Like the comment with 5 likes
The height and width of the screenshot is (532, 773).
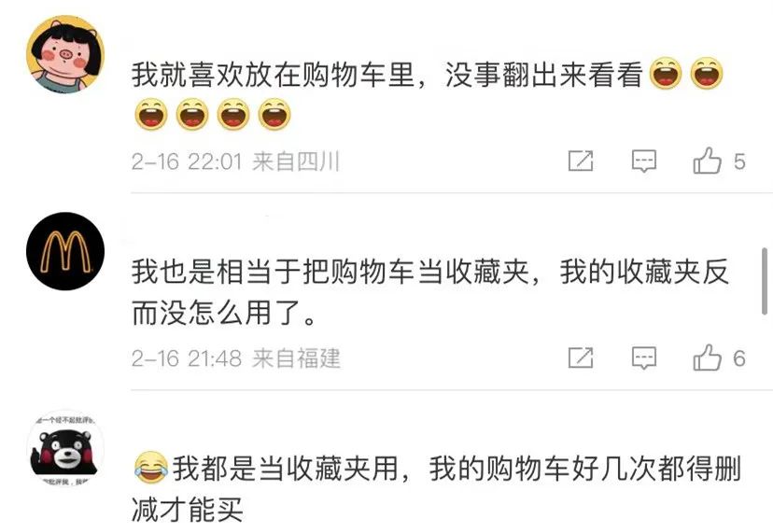tap(708, 161)
